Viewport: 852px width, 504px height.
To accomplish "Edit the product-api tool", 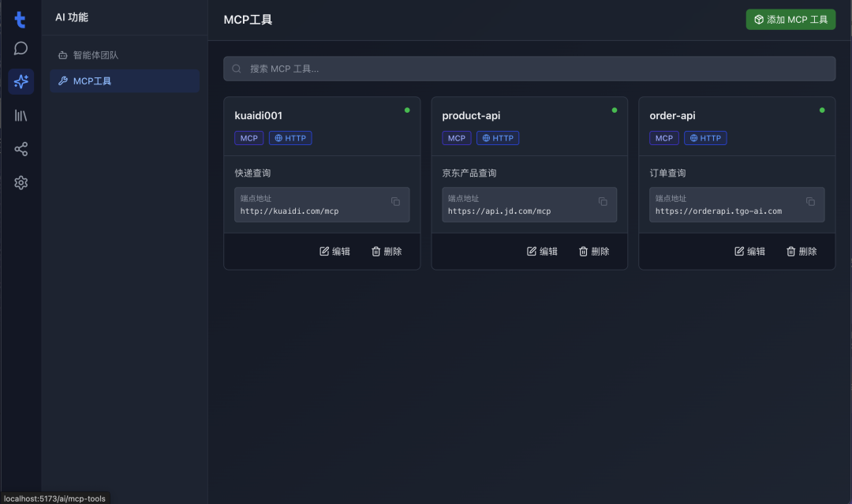I will (542, 252).
